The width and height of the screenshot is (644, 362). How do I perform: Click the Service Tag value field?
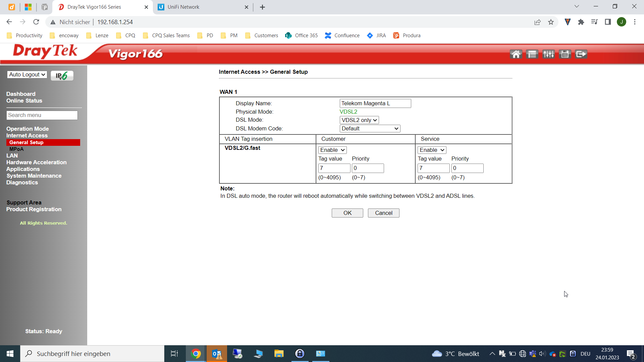(x=434, y=168)
